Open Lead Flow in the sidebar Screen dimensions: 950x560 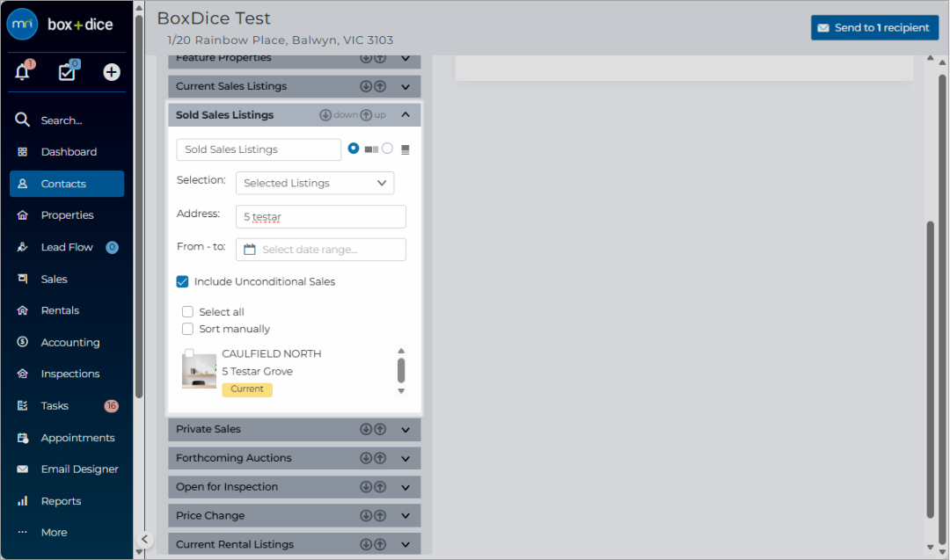pyautogui.click(x=67, y=247)
